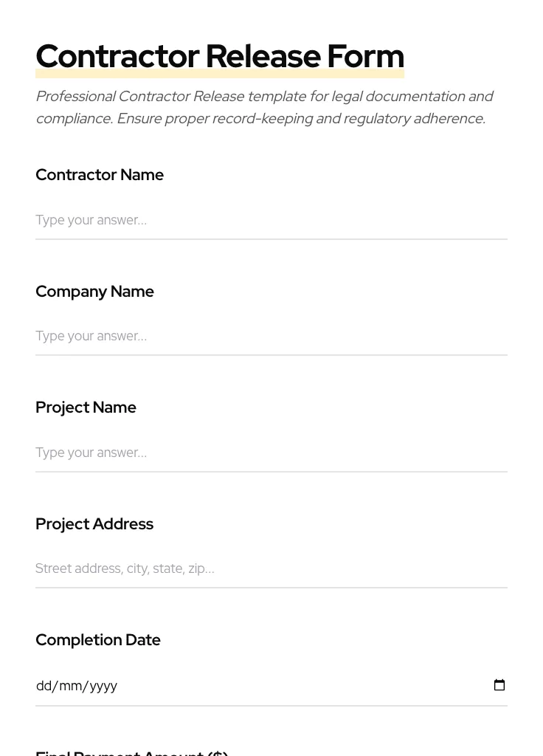Click the underline below the Contractor Name field
The height and width of the screenshot is (756, 543).
(271, 238)
